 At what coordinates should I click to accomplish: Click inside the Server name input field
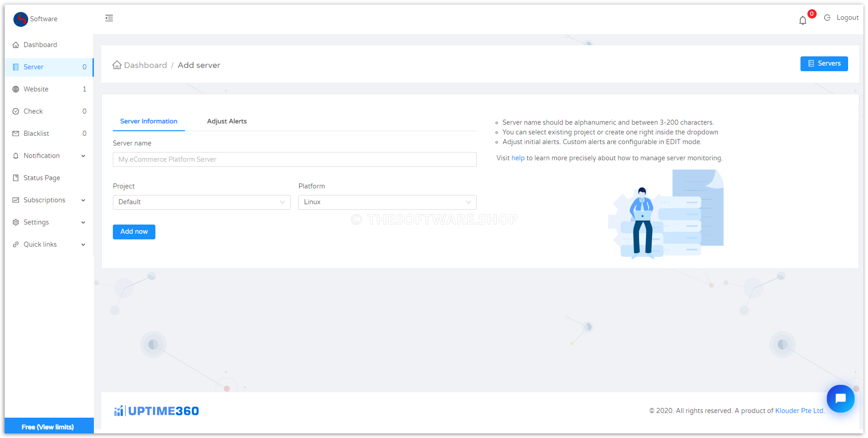(295, 159)
